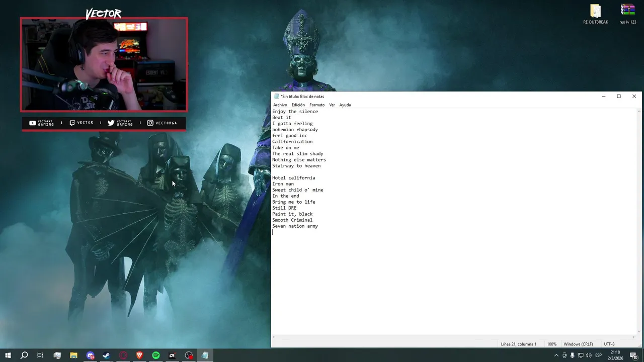Launch Brave browser from the taskbar

[x=139, y=355]
